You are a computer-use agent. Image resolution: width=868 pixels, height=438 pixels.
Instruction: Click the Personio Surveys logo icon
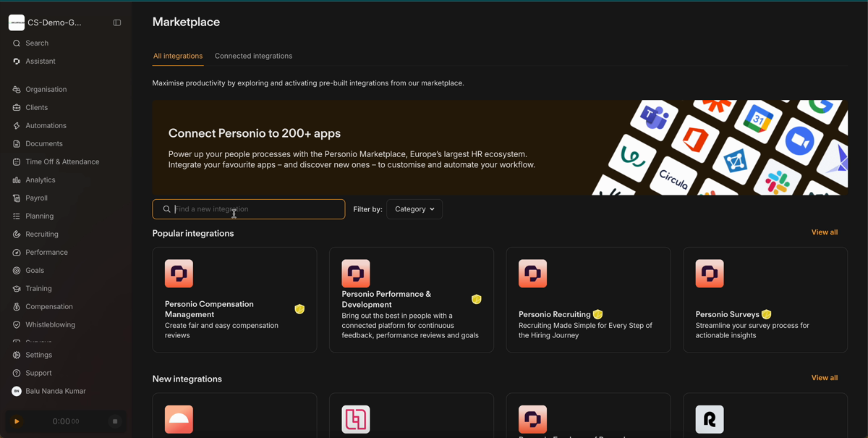tap(710, 274)
